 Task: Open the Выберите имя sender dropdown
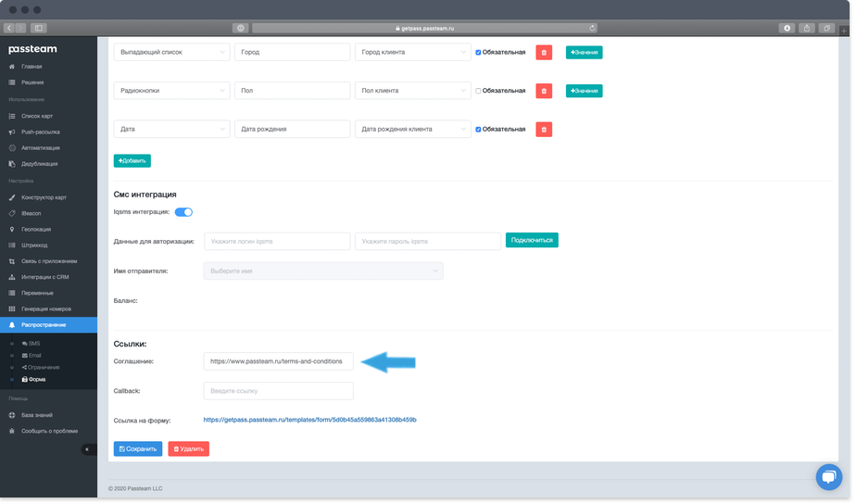click(323, 271)
